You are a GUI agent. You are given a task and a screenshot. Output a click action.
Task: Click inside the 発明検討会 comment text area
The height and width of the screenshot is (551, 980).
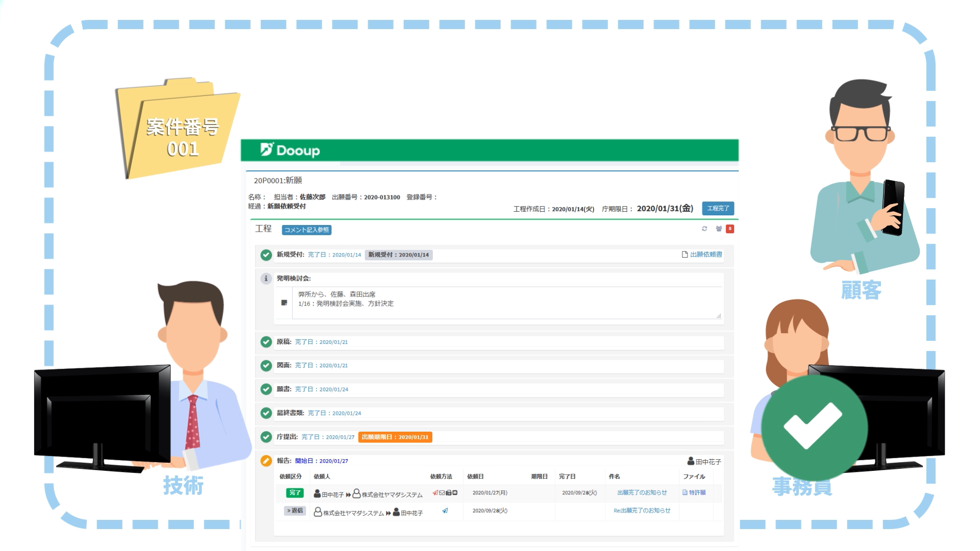[x=507, y=303]
